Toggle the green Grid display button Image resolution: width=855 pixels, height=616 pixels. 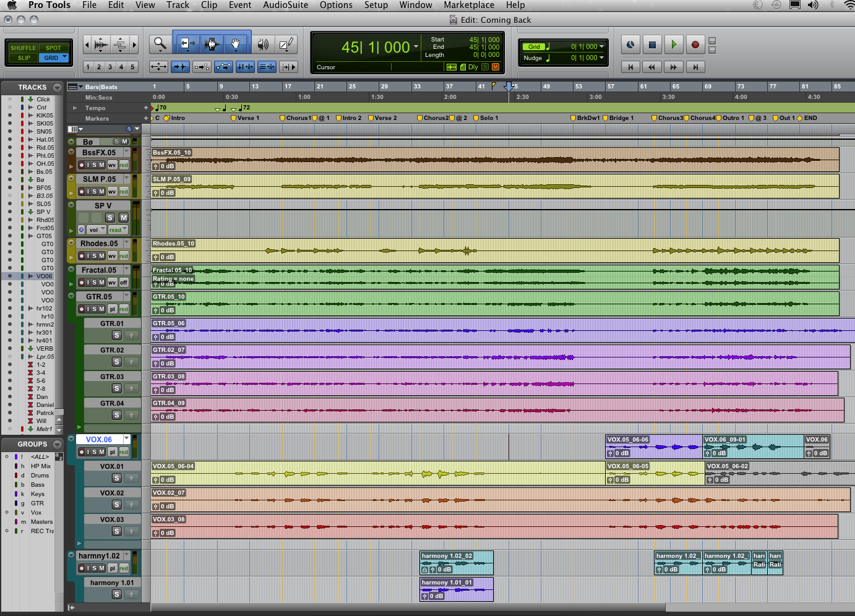[x=534, y=46]
